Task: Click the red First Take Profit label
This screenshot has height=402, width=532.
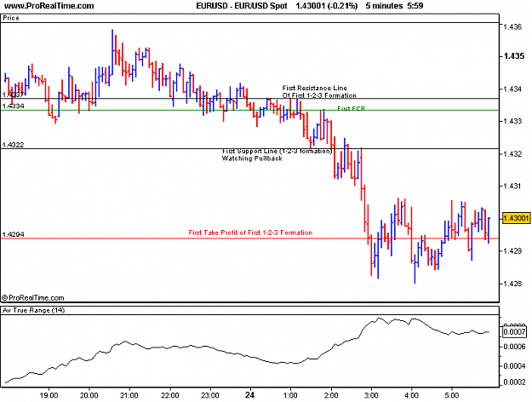Action: point(250,233)
